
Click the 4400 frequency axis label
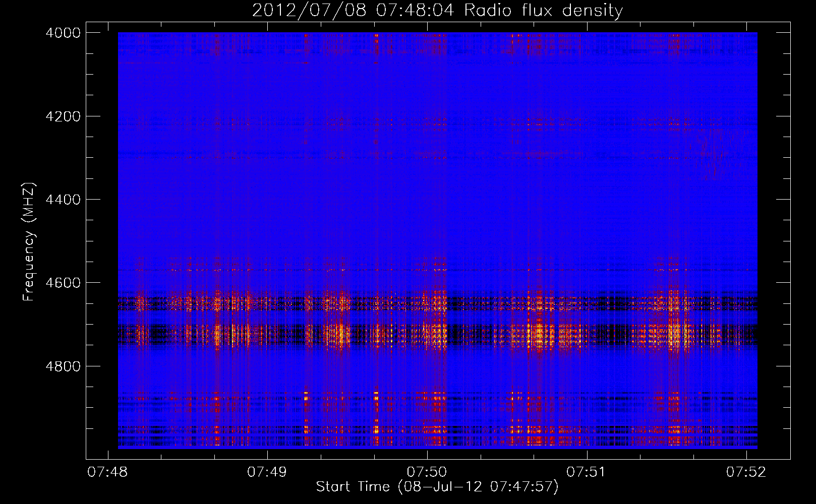[63, 200]
